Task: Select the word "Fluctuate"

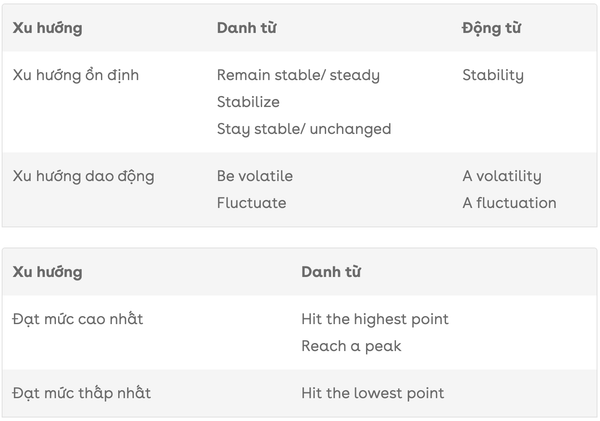Action: coord(251,203)
